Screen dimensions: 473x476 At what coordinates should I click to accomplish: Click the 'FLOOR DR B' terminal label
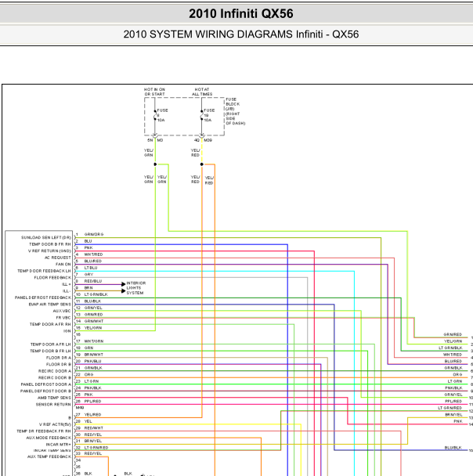(59, 364)
